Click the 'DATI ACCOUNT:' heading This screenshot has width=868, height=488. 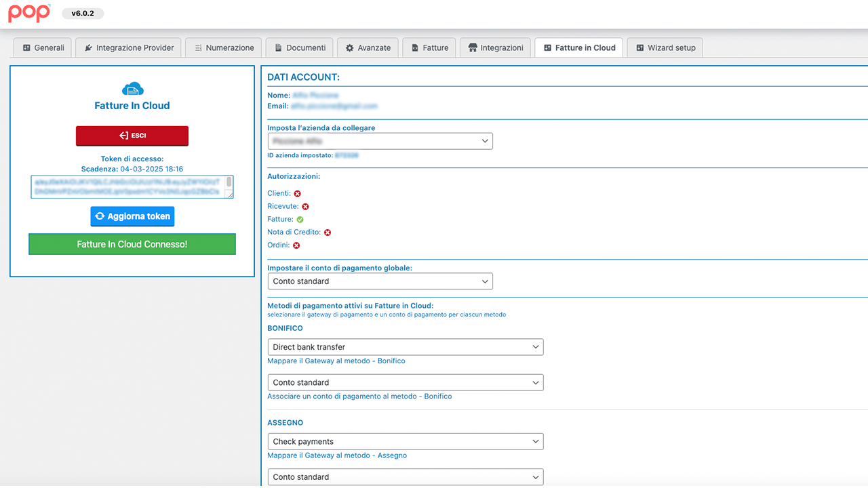(303, 77)
